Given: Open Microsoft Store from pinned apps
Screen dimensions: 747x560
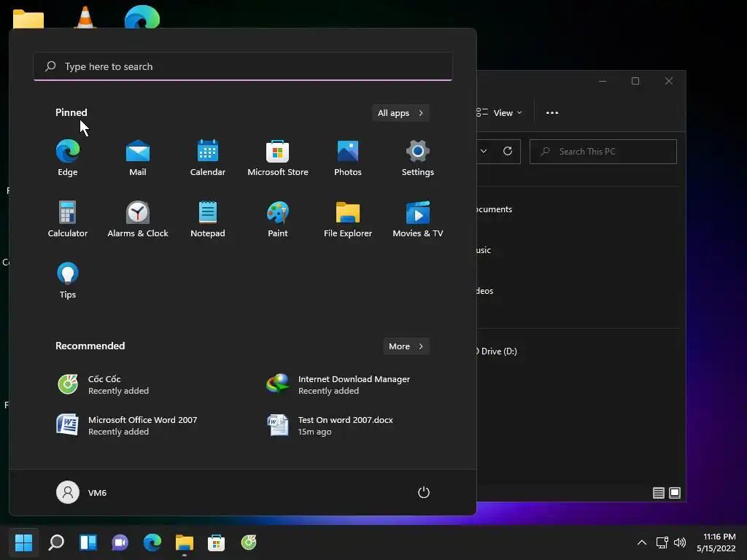Looking at the screenshot, I should [x=278, y=158].
